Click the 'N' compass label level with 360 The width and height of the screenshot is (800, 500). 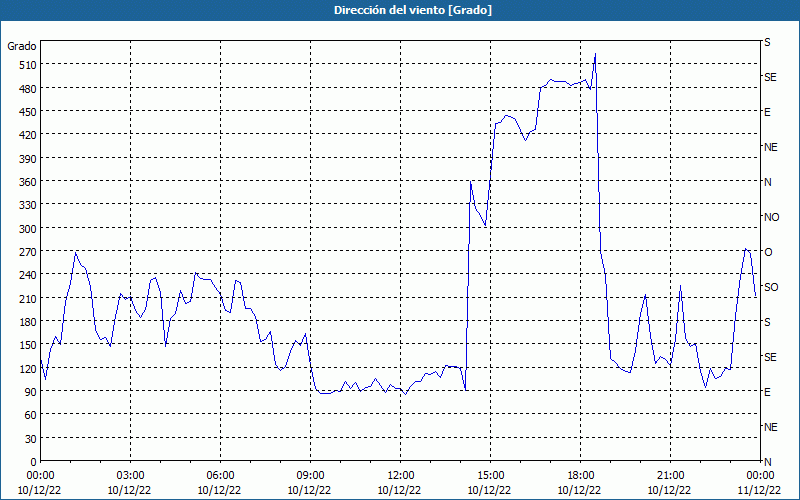(x=767, y=182)
